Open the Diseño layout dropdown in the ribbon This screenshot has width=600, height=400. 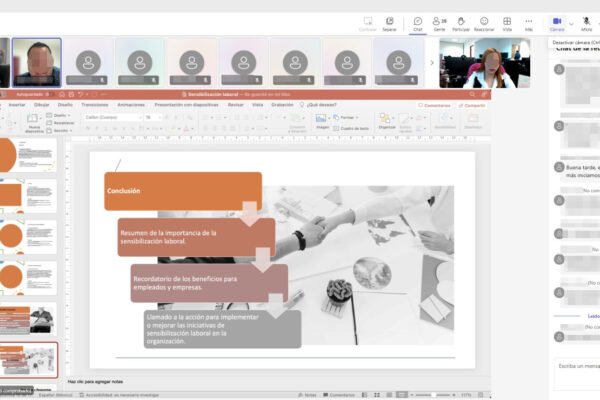(x=59, y=115)
